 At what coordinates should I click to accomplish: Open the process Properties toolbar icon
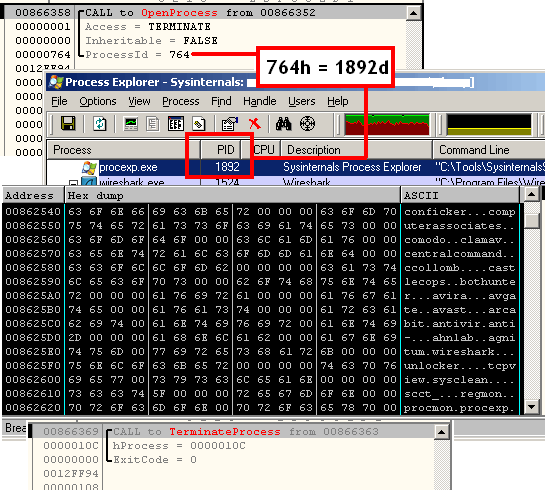point(229,124)
